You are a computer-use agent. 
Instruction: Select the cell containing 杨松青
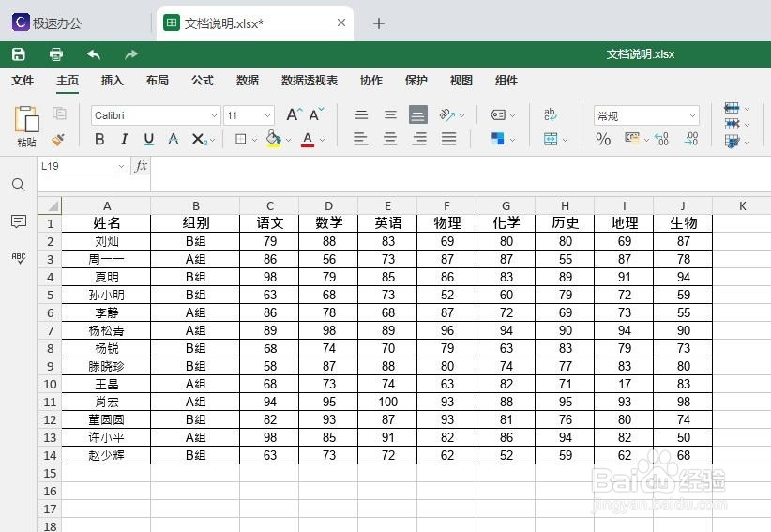click(x=106, y=330)
